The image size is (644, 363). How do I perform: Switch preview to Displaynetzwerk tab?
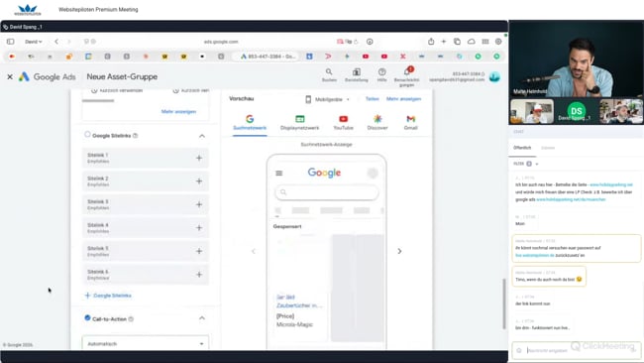tap(300, 123)
